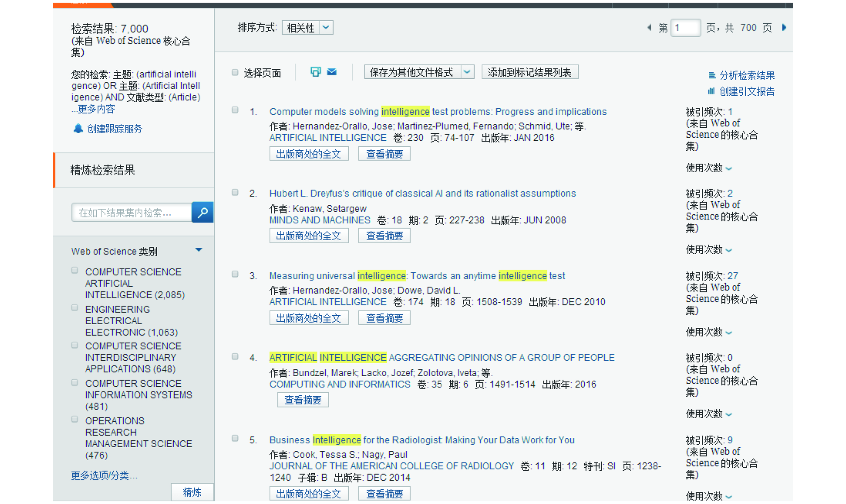
Task: Check OPERATIONS RESEARCH MANAGEMENT SCIENCE category
Action: click(75, 419)
